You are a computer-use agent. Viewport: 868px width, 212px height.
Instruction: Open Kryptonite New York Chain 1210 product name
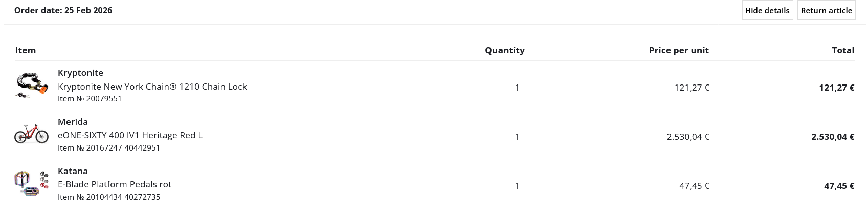[152, 87]
